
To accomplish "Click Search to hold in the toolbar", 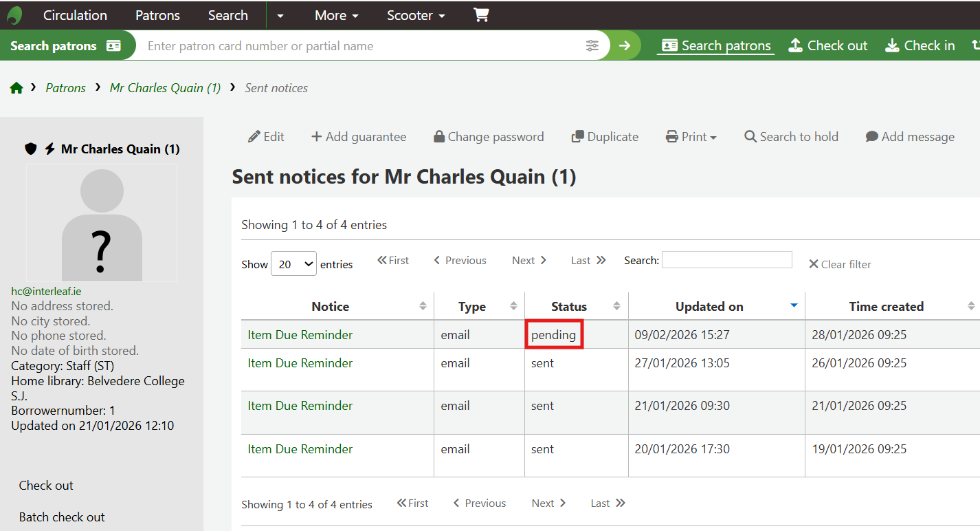I will pos(791,137).
